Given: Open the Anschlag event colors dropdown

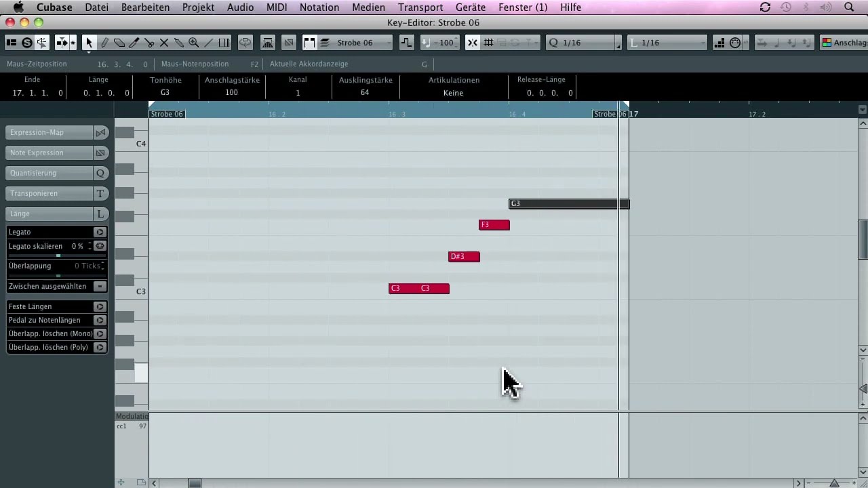Looking at the screenshot, I should coord(849,43).
